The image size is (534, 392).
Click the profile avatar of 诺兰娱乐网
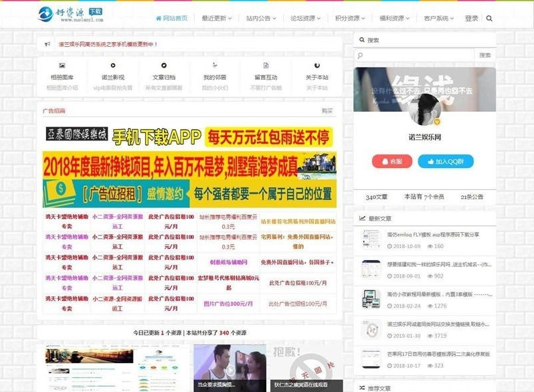pos(424,109)
